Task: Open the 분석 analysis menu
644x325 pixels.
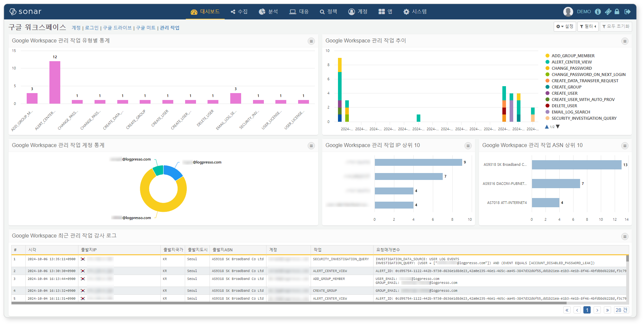Action: click(x=268, y=12)
